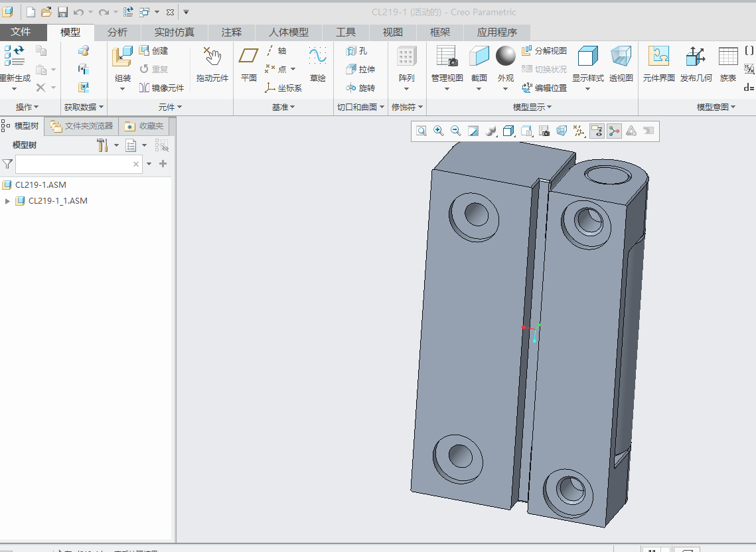Click the Save icon in quick access toolbar
756x552 pixels.
tap(62, 12)
